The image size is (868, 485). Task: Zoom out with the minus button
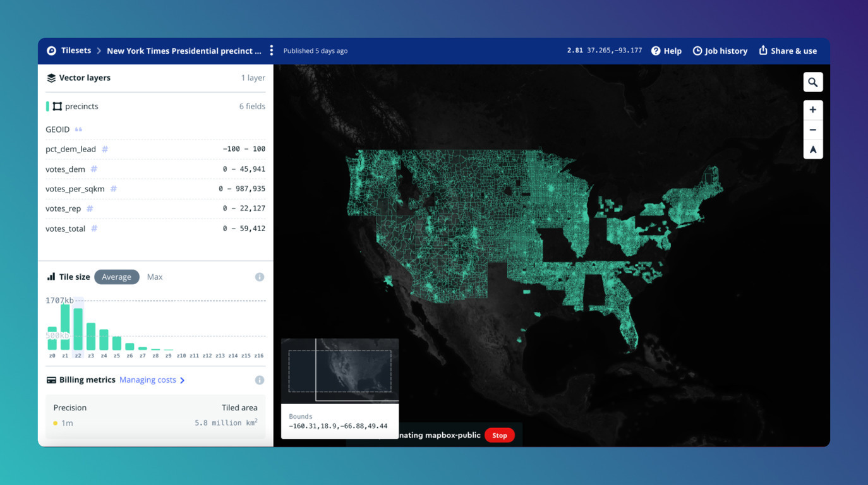click(x=813, y=129)
